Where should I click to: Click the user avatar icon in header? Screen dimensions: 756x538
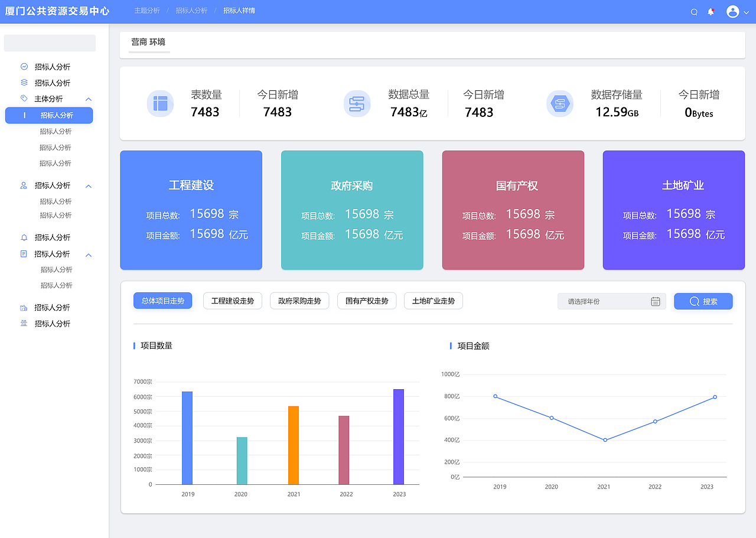coord(733,11)
